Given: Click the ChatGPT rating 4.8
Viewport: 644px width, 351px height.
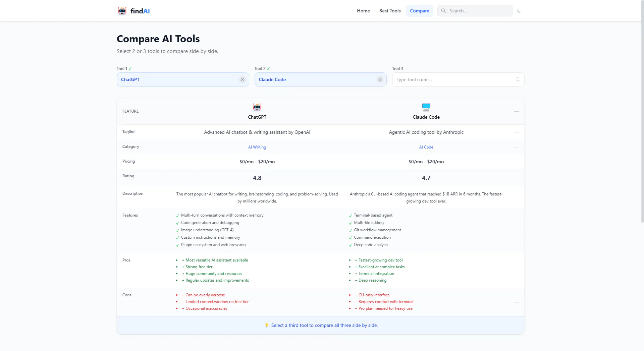Looking at the screenshot, I should pyautogui.click(x=257, y=178).
